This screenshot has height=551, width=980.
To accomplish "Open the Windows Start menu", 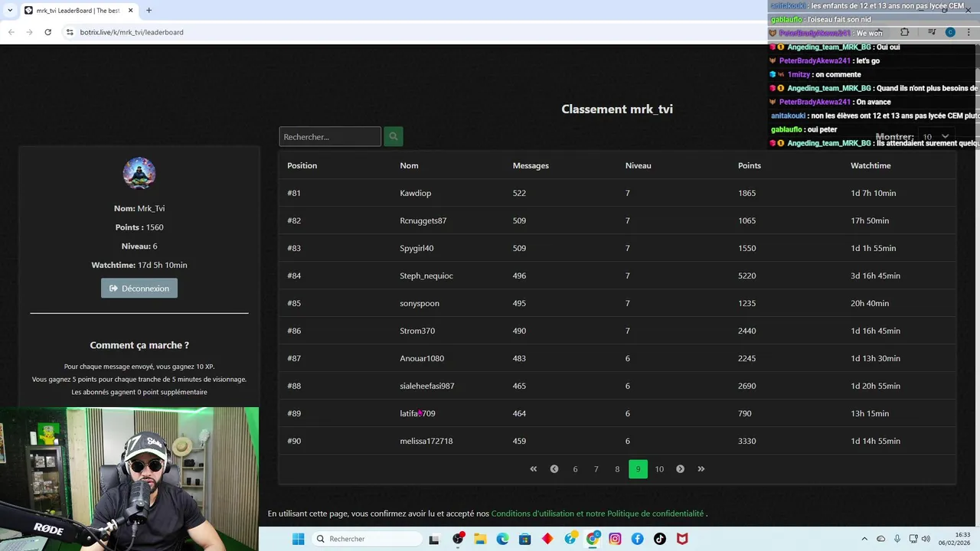I will pos(298,539).
